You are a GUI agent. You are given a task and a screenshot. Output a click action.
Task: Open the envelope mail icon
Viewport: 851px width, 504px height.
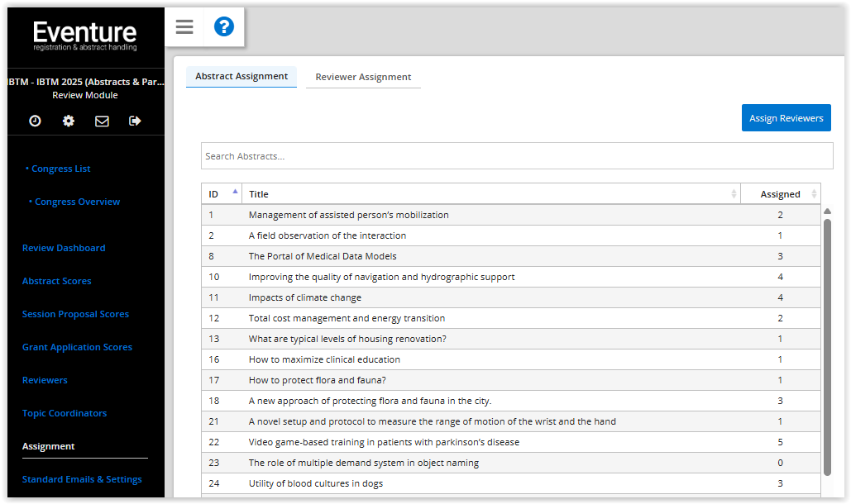point(102,121)
